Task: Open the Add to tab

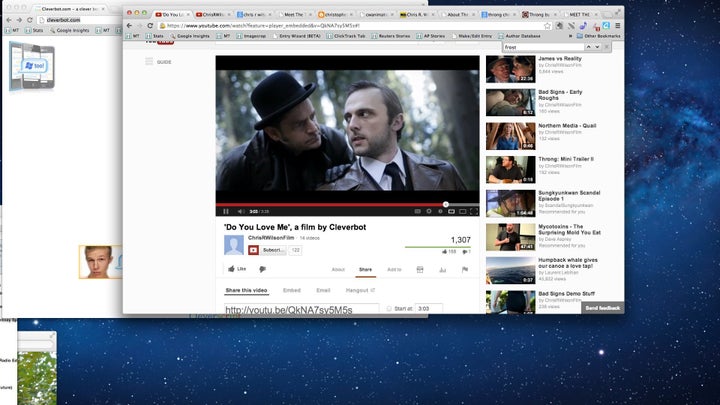Action: coord(394,270)
